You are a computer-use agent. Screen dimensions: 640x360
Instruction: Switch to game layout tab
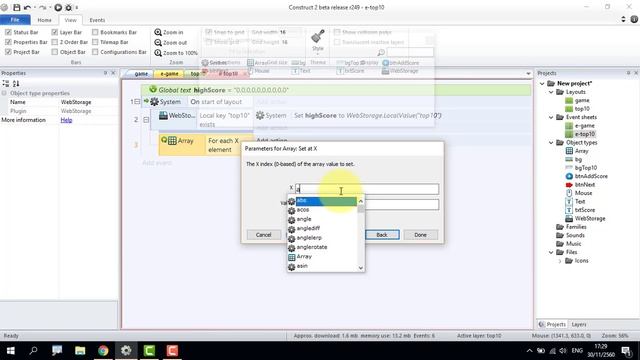click(x=141, y=74)
